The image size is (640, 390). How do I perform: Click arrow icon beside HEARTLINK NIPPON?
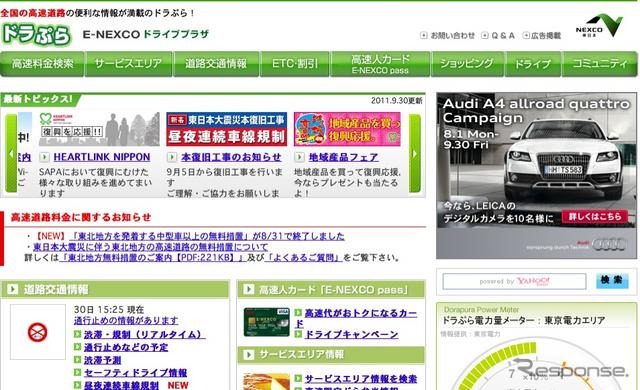[44, 157]
